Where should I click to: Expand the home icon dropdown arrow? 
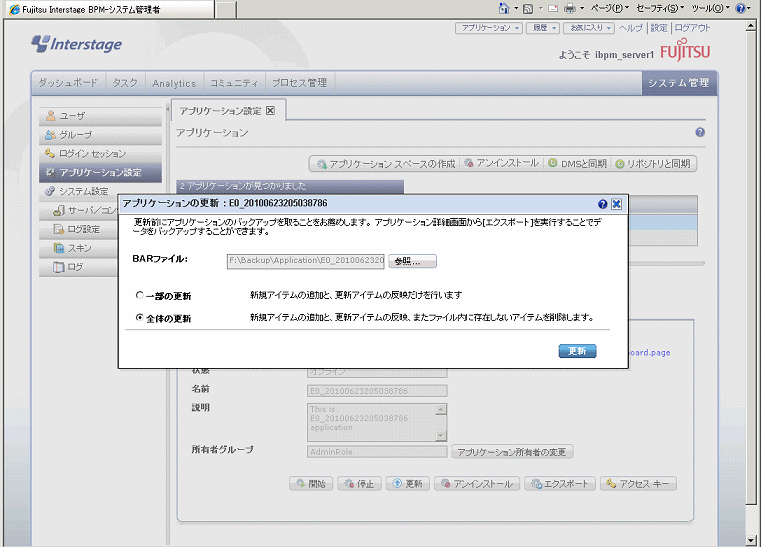click(515, 8)
